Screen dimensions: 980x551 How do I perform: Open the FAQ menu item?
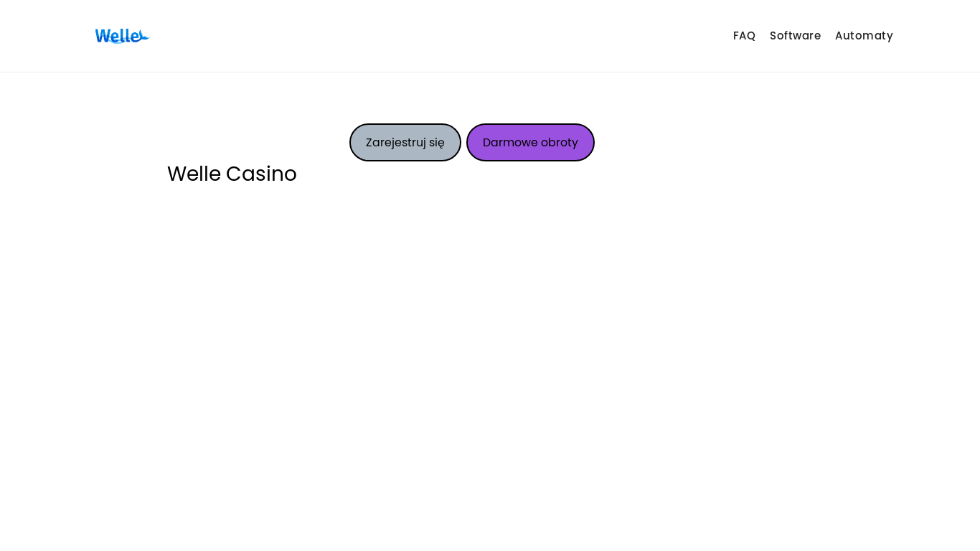[744, 36]
